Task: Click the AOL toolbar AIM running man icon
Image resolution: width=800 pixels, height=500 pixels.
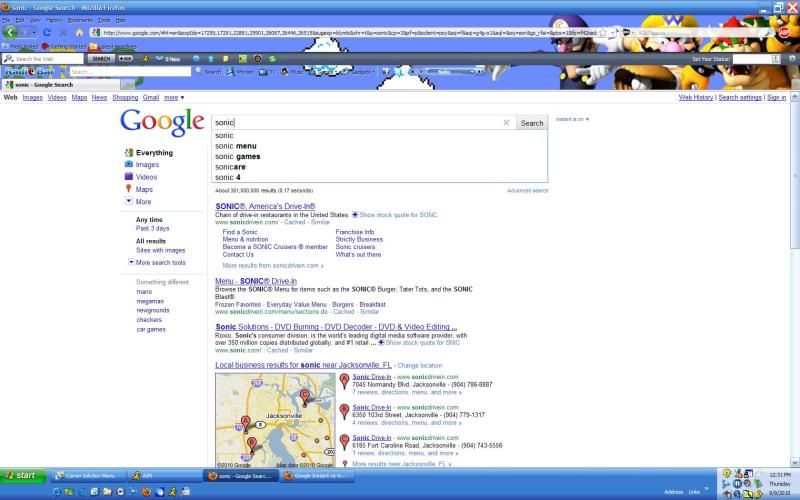Action: 145,59
